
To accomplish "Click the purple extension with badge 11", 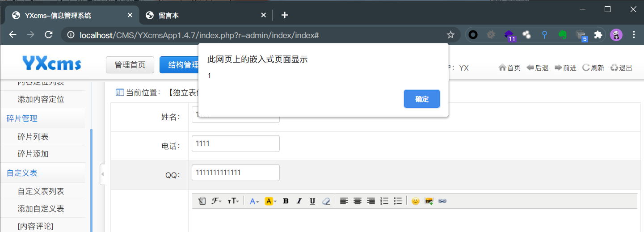I will [x=509, y=35].
